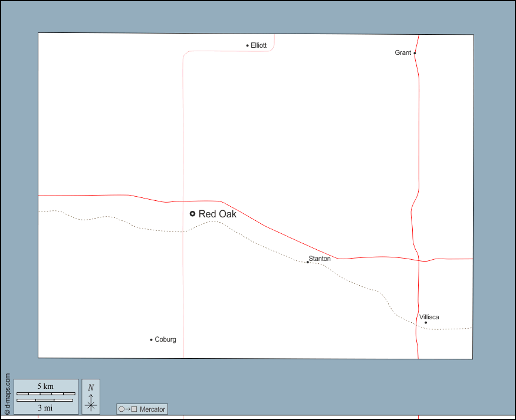Screen dimensions: 516x420
Task: Click the Stanton town dot
Action: 307,262
